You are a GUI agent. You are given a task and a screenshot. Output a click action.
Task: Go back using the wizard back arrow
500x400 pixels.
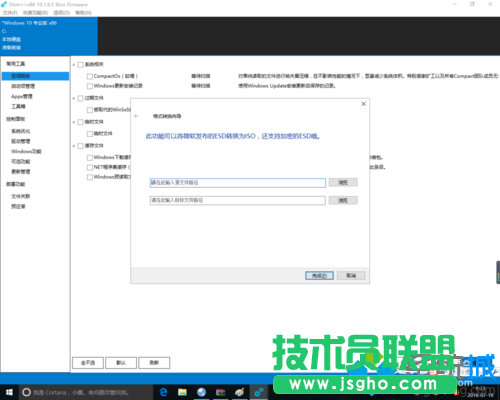pos(136,116)
